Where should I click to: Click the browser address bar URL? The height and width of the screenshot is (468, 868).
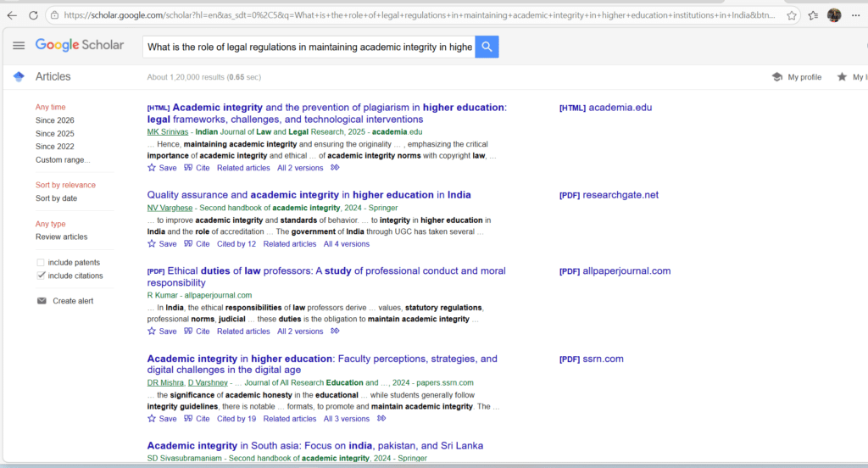[x=419, y=15]
